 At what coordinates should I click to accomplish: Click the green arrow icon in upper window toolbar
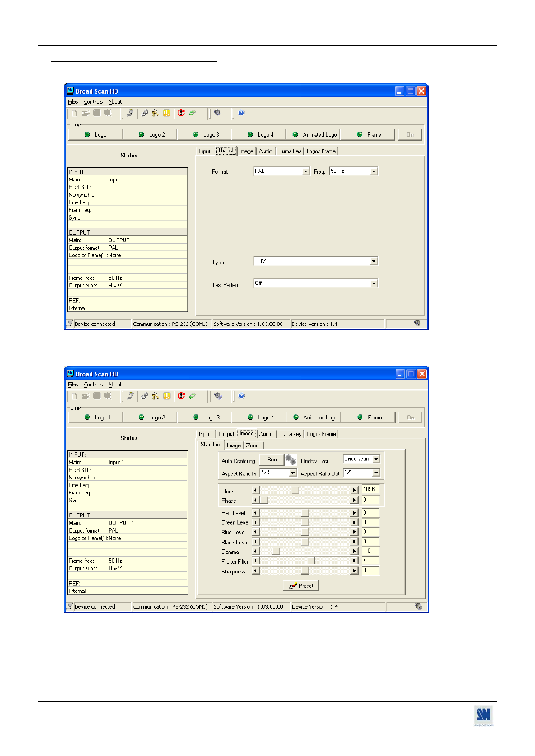pos(192,113)
